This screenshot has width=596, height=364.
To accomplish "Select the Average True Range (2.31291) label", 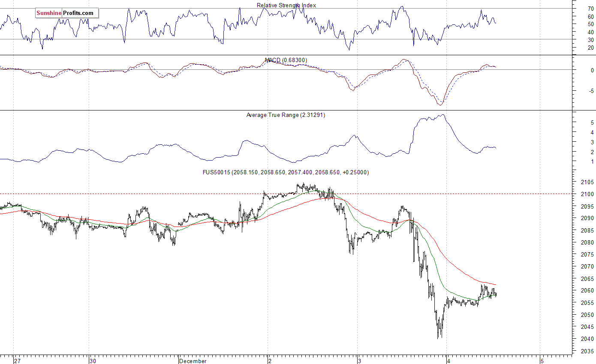I will 286,115.
